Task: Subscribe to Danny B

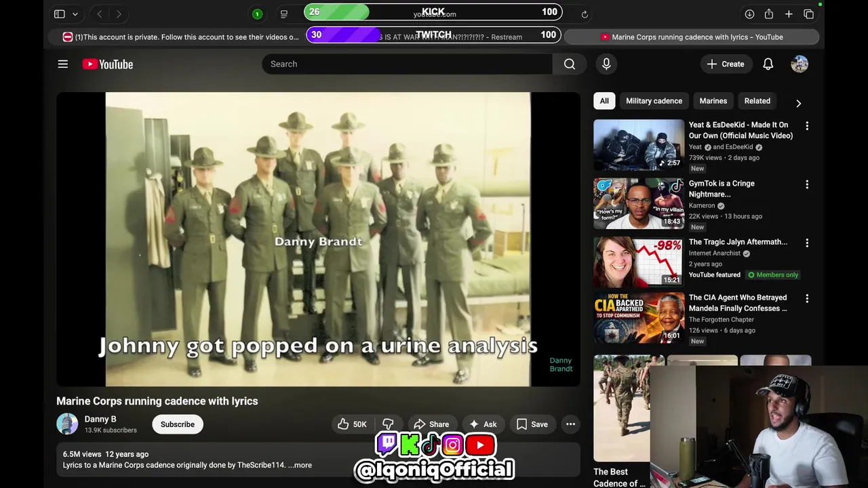Action: point(178,424)
